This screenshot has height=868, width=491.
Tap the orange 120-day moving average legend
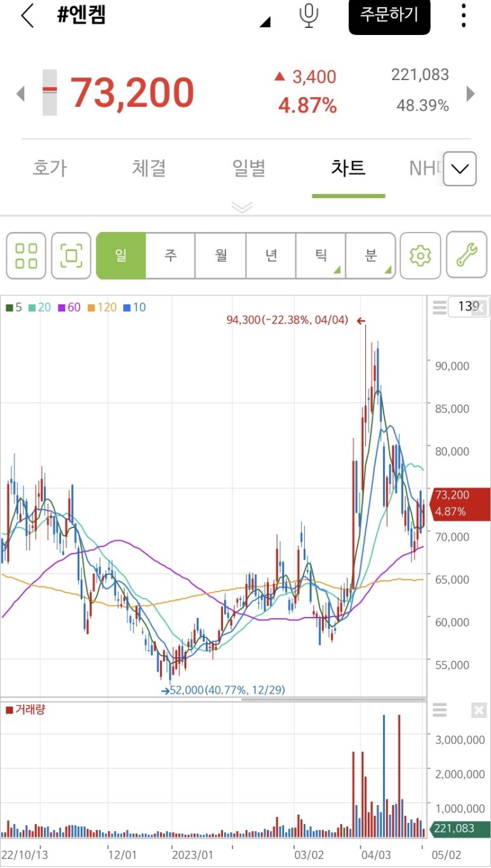pos(102,308)
